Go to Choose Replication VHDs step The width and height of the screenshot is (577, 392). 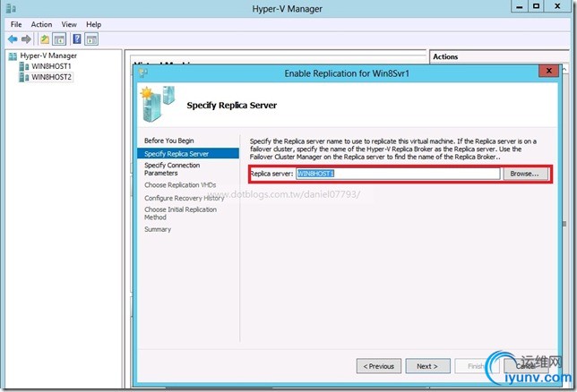[x=180, y=185]
